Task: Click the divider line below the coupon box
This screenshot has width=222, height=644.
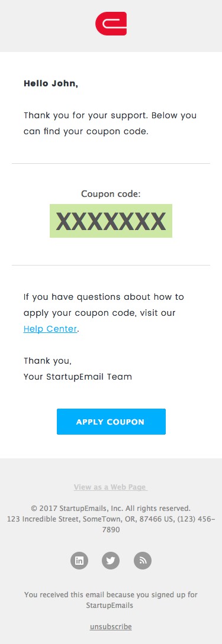Action: click(111, 266)
